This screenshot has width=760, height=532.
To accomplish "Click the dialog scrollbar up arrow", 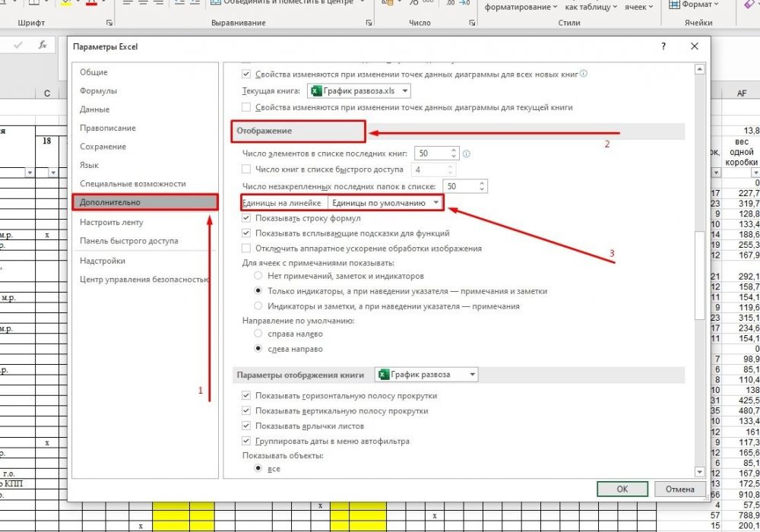I will 699,69.
